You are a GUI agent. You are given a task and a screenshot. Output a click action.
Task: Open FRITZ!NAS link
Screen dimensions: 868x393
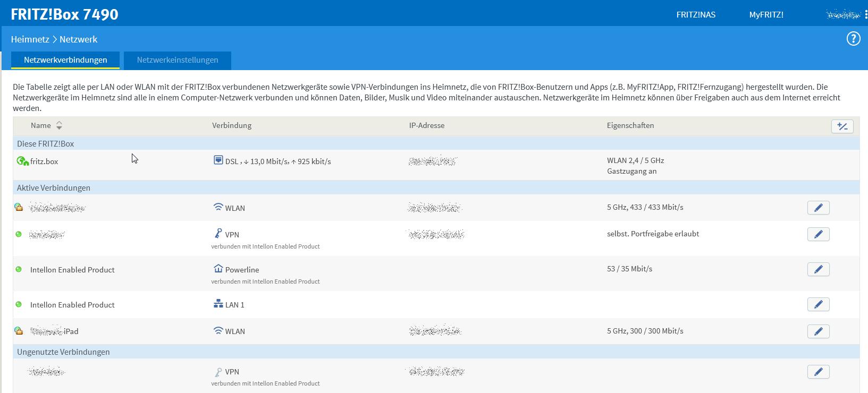click(x=696, y=14)
